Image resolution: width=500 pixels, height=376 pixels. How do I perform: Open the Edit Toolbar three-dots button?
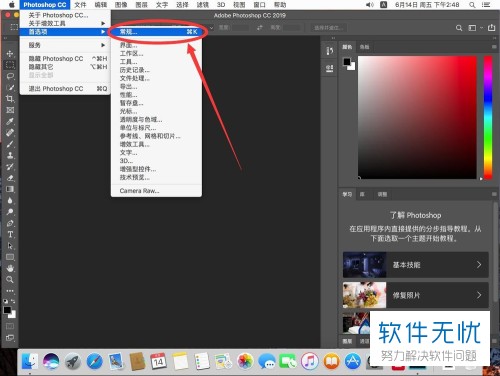(10, 291)
